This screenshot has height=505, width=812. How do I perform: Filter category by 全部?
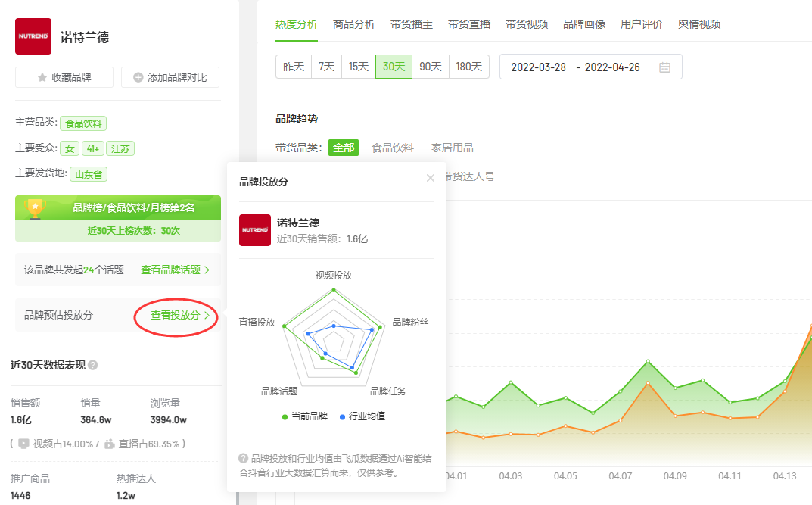point(344,148)
